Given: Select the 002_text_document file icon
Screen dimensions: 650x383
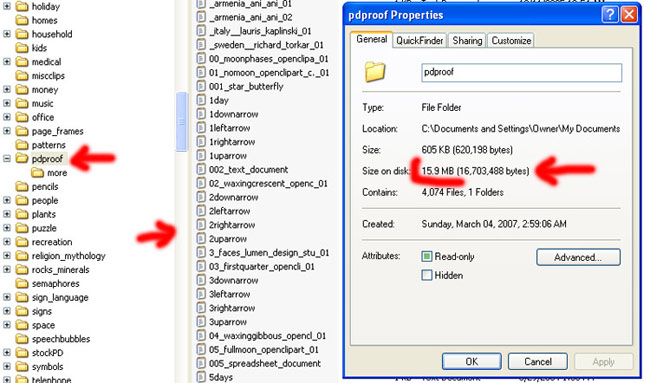Looking at the screenshot, I should (x=201, y=170).
